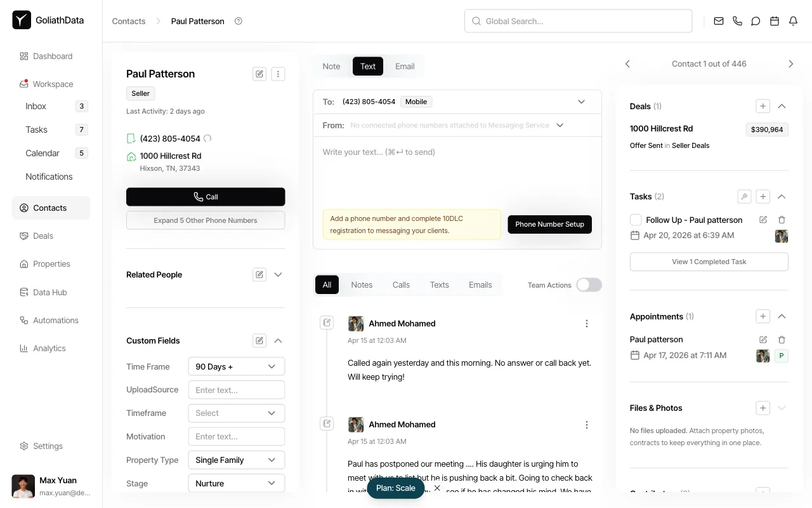Click the phone icon in header
The height and width of the screenshot is (508, 812).
pyautogui.click(x=737, y=21)
